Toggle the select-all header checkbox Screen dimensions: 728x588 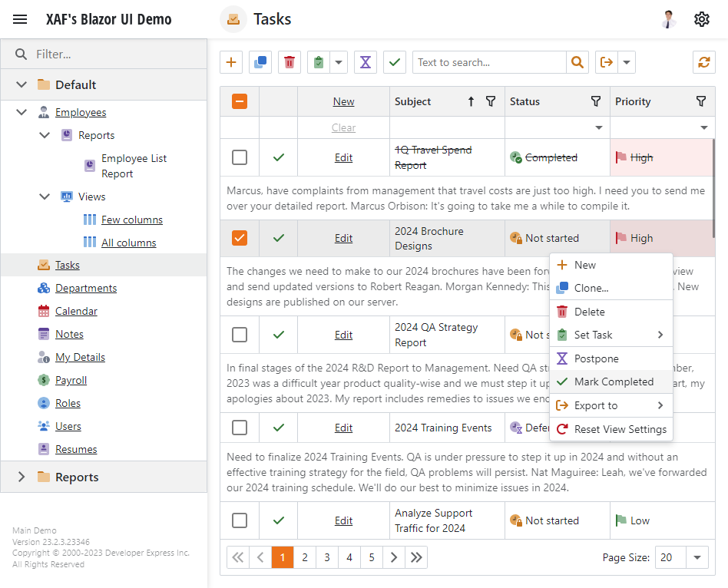pyautogui.click(x=240, y=101)
